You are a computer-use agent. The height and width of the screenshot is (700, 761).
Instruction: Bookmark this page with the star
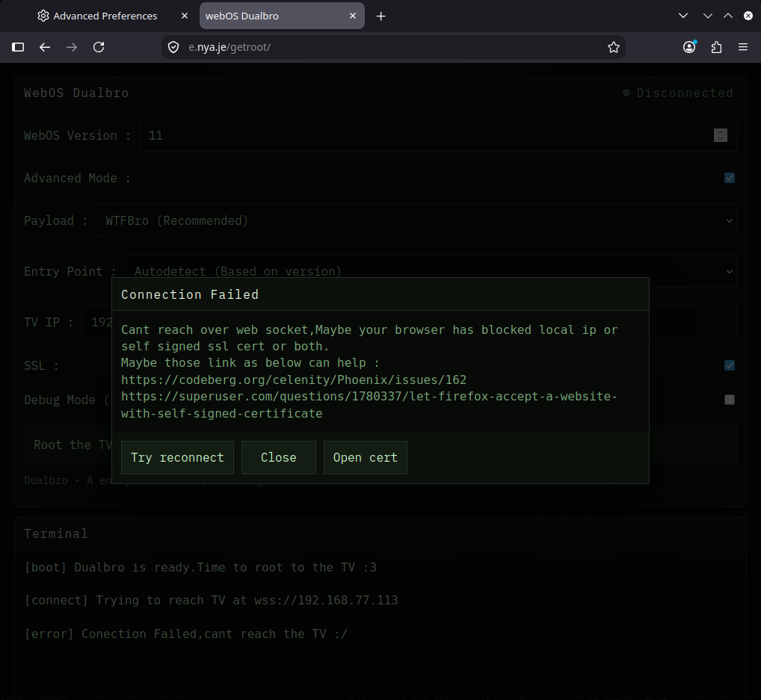click(x=614, y=47)
